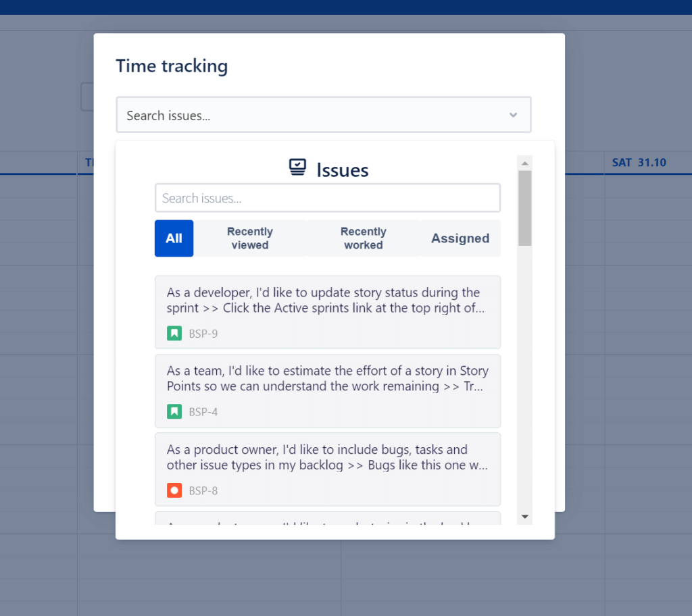Viewport: 692px width, 616px height.
Task: Click the BSP-4 issue key
Action: [x=203, y=412]
